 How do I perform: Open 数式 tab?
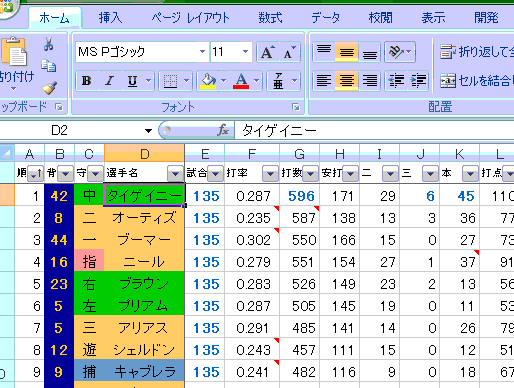click(x=270, y=18)
